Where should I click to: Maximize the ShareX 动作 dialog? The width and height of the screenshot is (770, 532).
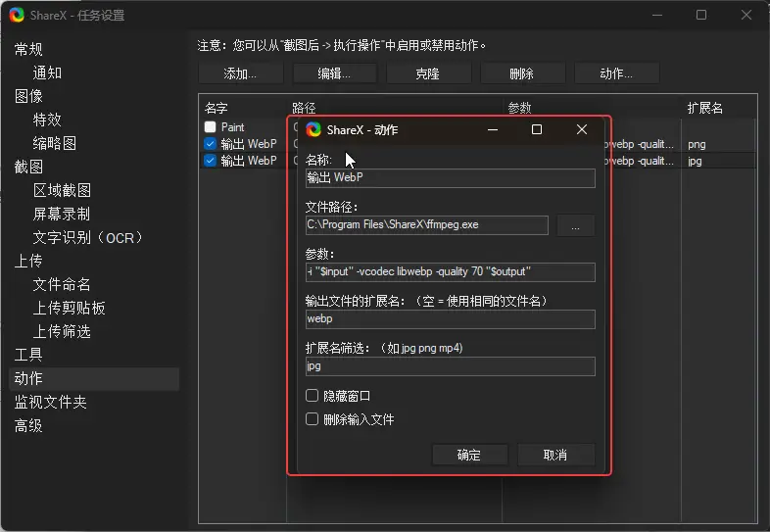click(x=537, y=129)
